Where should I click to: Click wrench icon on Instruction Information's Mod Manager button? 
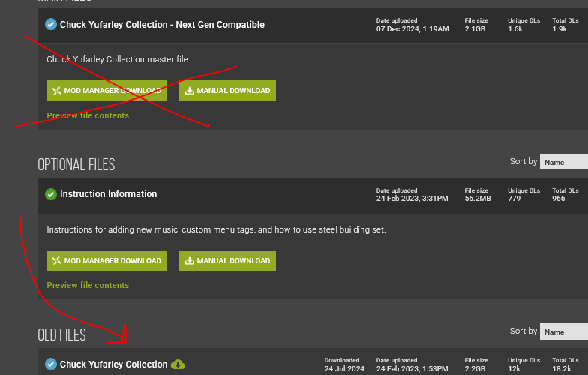tap(56, 261)
